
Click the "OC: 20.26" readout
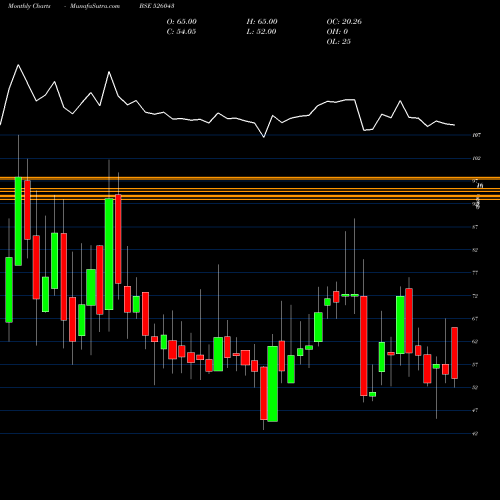[344, 22]
